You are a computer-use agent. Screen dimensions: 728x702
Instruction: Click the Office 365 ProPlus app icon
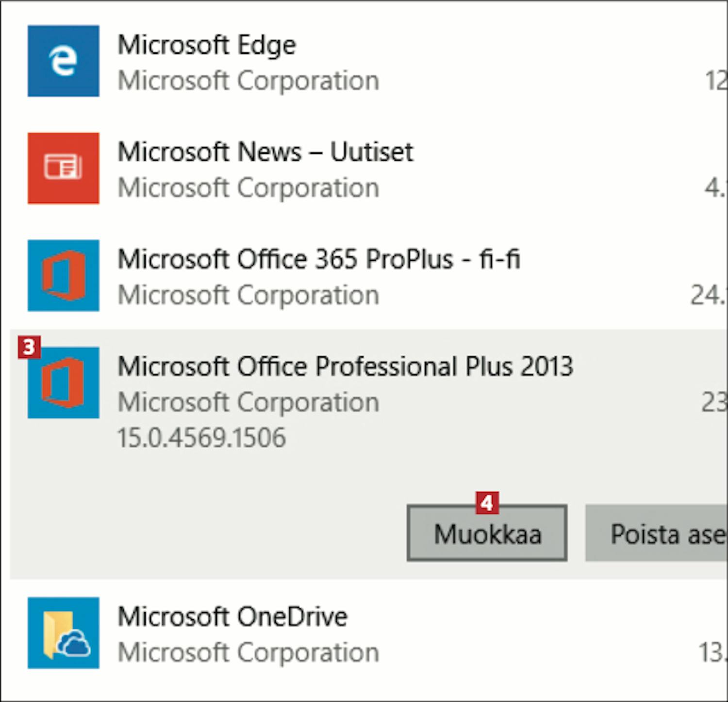(x=64, y=275)
